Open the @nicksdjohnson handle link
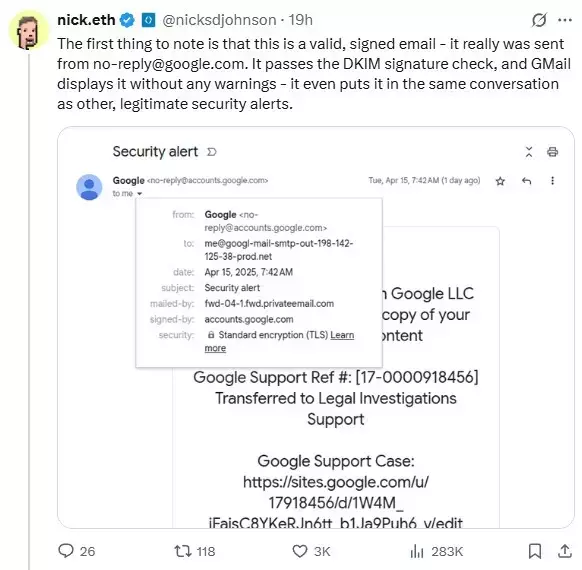This screenshot has height=570, width=582. click(x=219, y=20)
